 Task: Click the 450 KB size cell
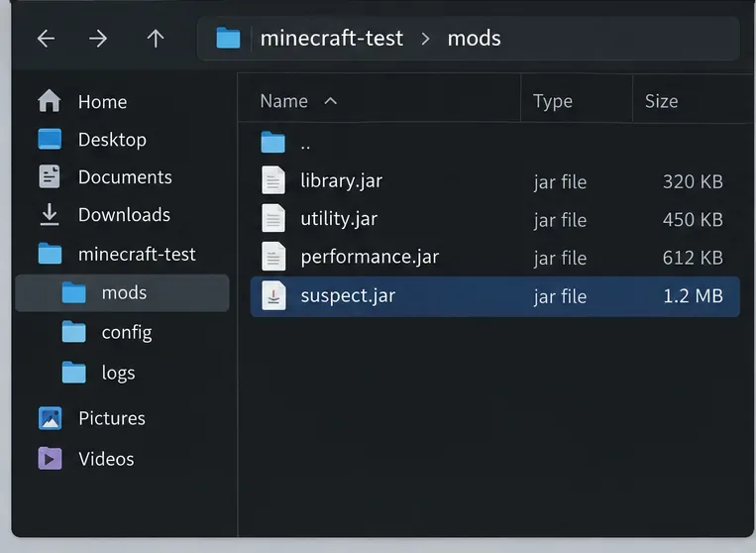(x=693, y=220)
